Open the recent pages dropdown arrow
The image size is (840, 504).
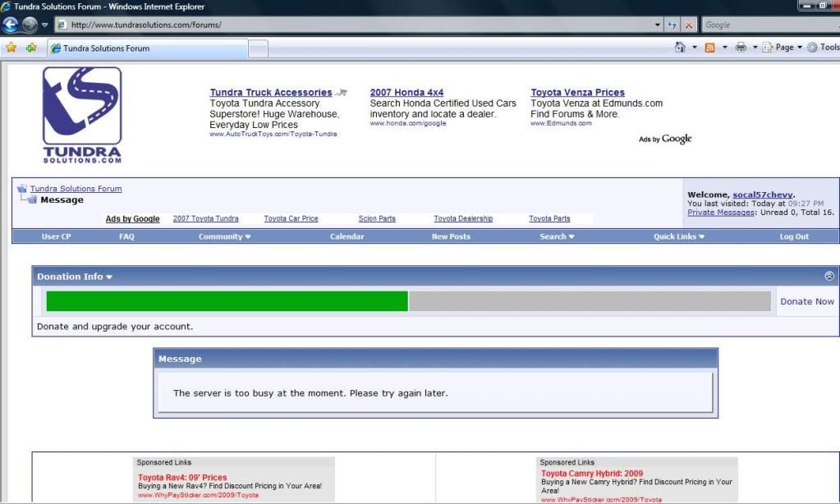(45, 25)
